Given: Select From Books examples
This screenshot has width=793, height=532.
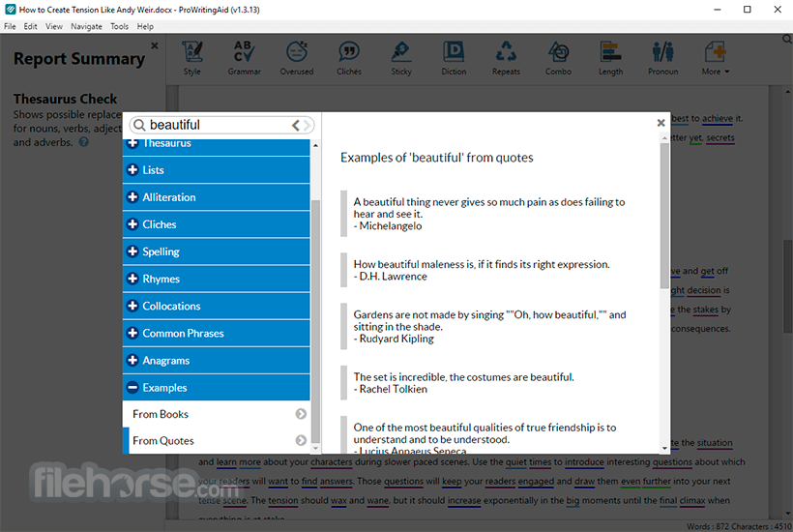Looking at the screenshot, I should (216, 414).
